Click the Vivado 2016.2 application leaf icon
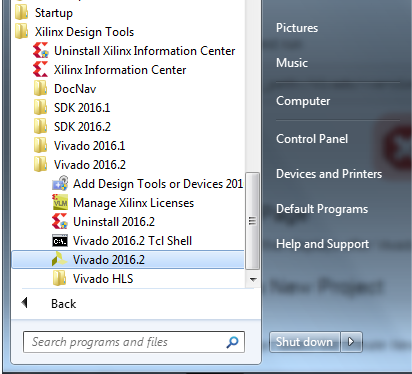Viewport: 412px width, 374px height. point(60,260)
